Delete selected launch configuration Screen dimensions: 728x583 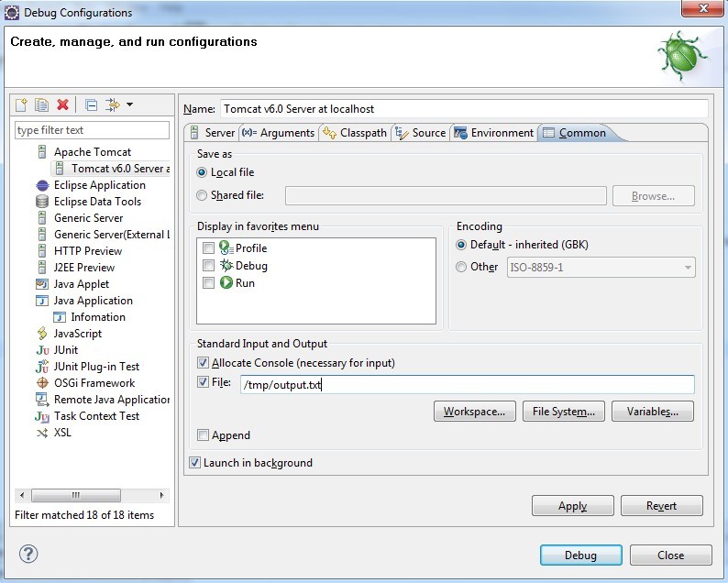pyautogui.click(x=62, y=104)
